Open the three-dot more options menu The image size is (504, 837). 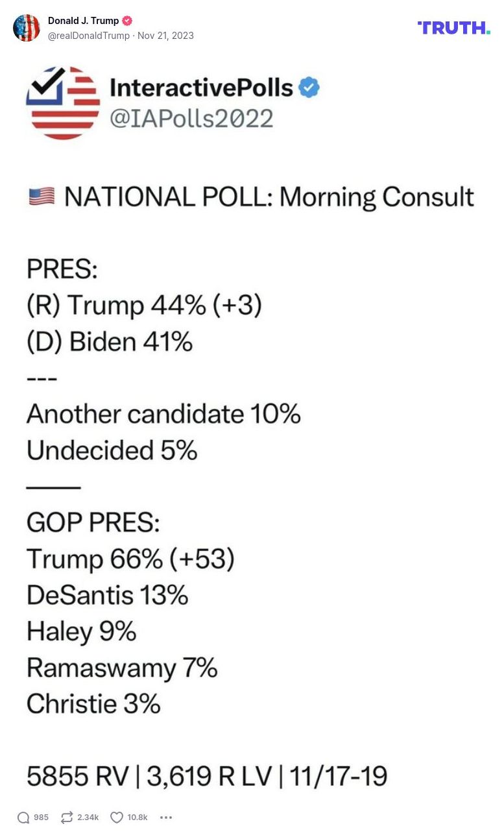point(166,818)
